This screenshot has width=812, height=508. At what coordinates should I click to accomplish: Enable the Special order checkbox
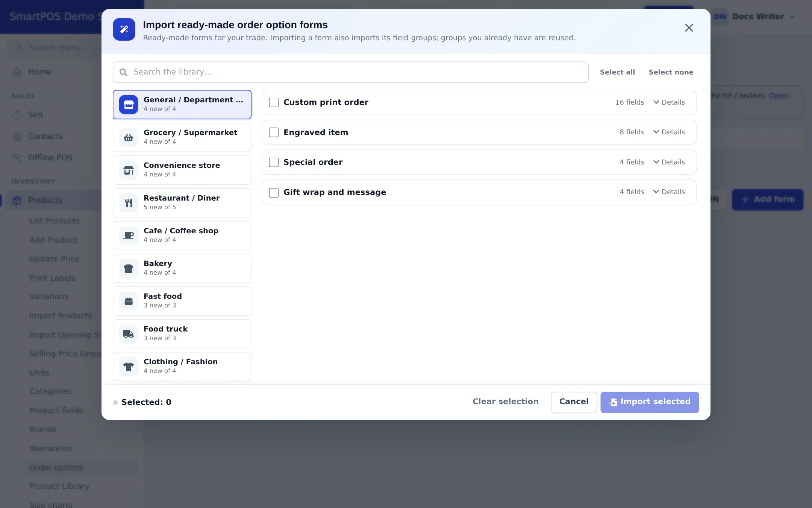274,162
